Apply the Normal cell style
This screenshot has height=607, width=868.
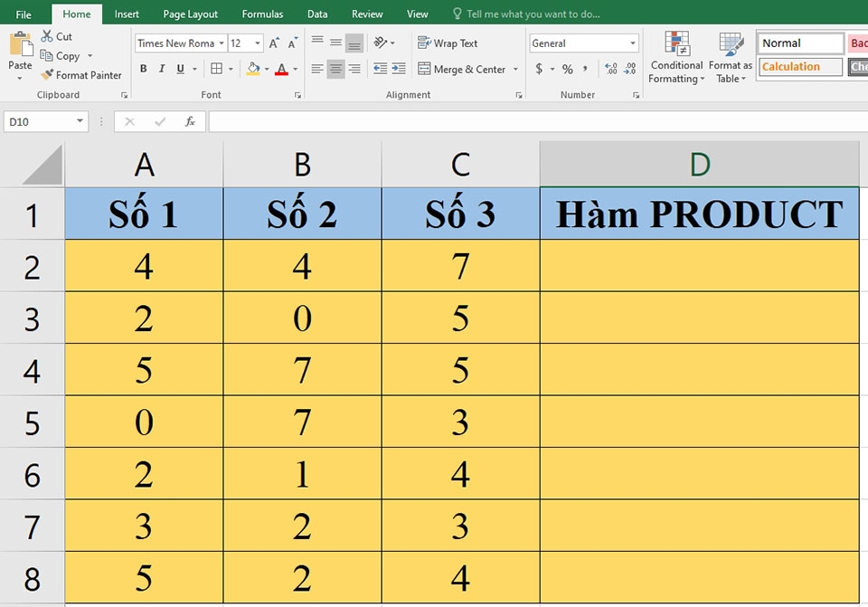point(800,43)
